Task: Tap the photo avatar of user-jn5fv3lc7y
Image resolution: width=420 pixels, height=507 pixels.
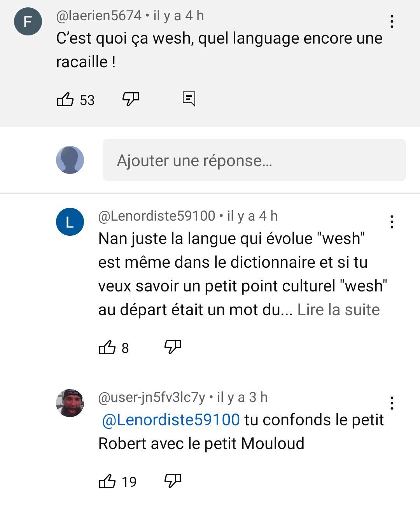Action: coord(70,403)
